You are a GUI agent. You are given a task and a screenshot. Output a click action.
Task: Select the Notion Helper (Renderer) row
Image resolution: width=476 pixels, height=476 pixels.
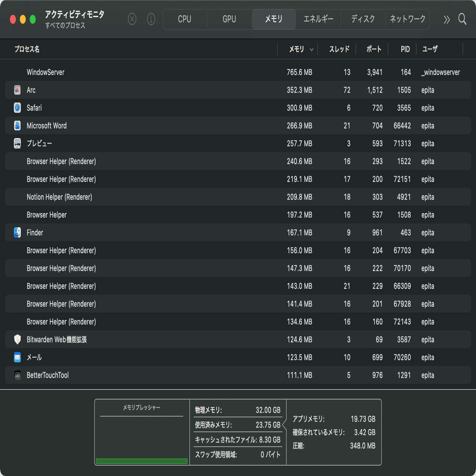click(x=238, y=197)
